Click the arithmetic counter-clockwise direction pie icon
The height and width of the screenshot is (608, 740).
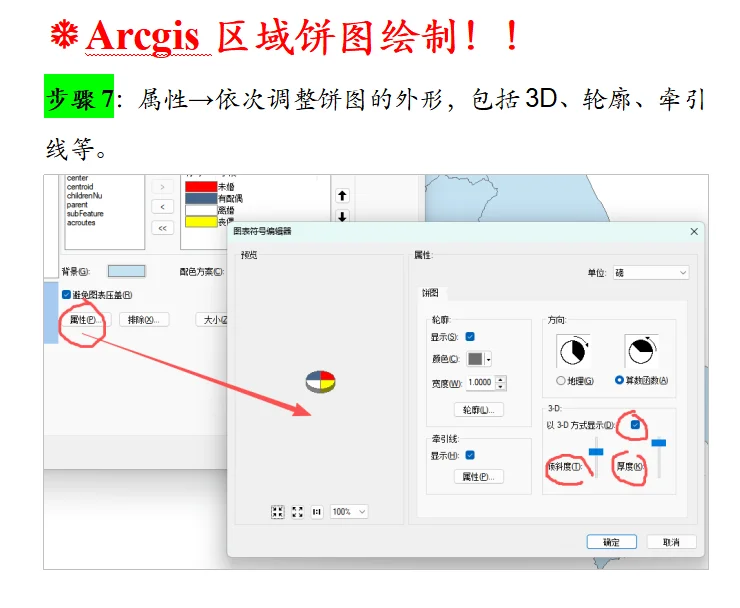click(x=641, y=351)
